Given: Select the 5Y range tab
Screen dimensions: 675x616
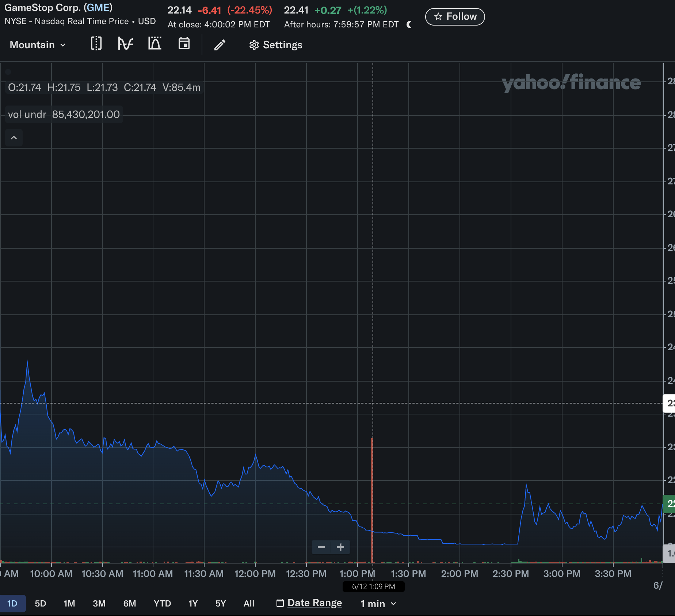Looking at the screenshot, I should pos(221,603).
